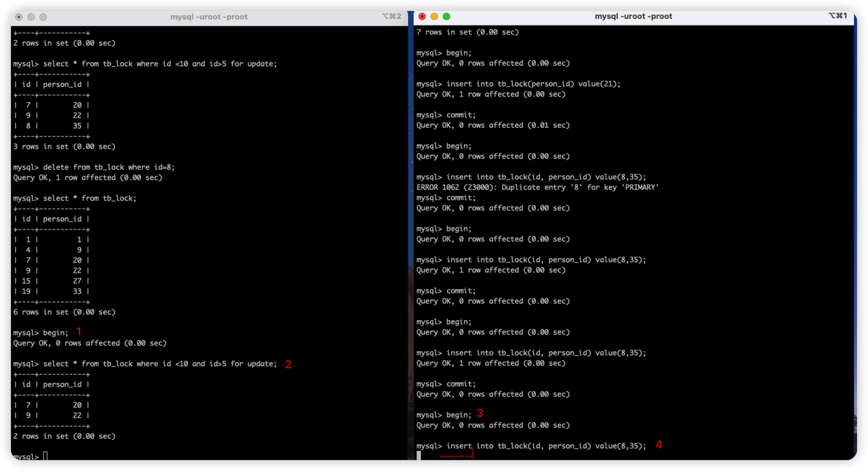Click the left window title 'mysql -uroot -proot'
The height and width of the screenshot is (471, 868).
(x=209, y=17)
